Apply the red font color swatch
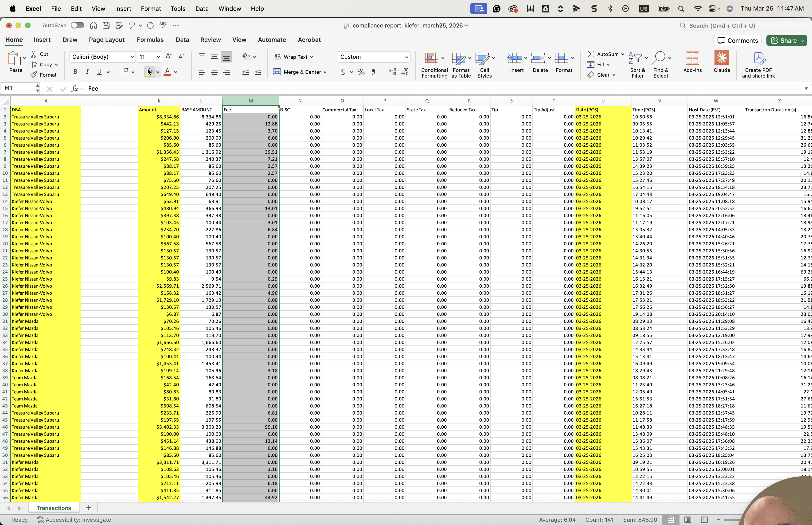This screenshot has height=525, width=812. (167, 72)
